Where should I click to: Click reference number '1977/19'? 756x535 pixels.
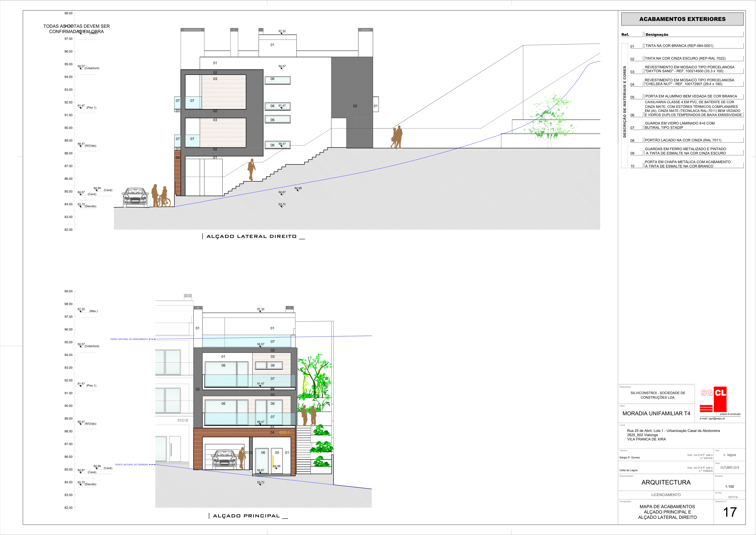pyautogui.click(x=733, y=497)
